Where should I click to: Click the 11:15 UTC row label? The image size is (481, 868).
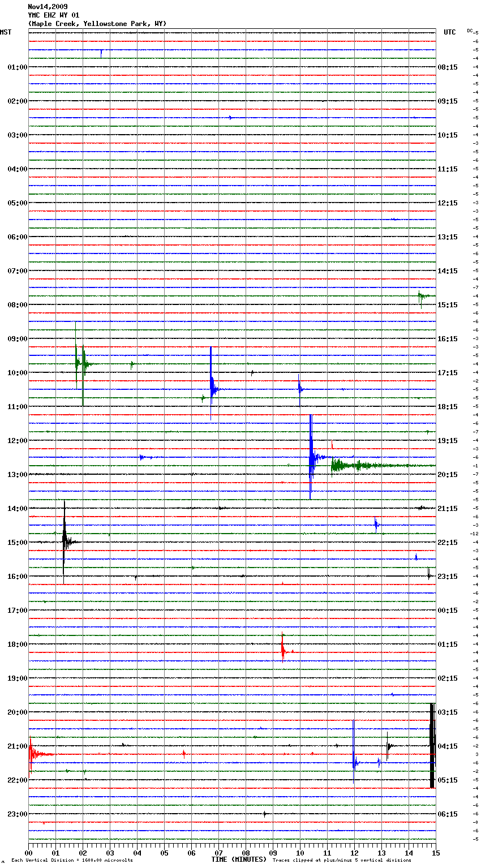point(448,169)
